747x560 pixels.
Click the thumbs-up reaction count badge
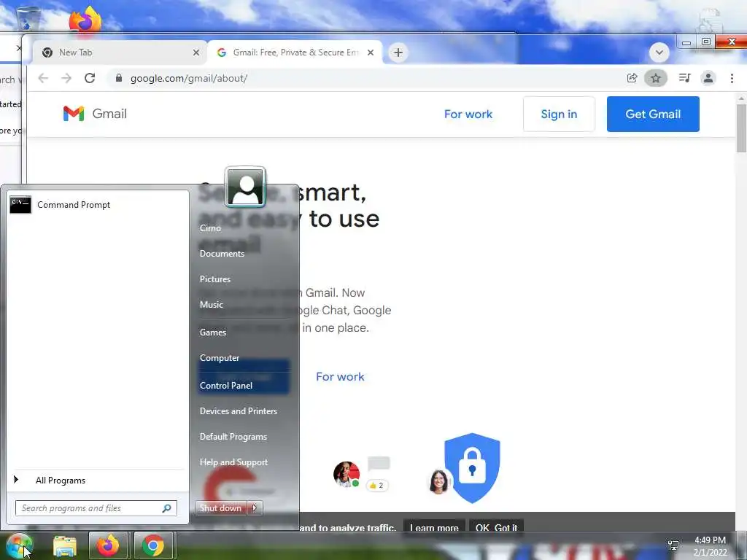pos(377,485)
